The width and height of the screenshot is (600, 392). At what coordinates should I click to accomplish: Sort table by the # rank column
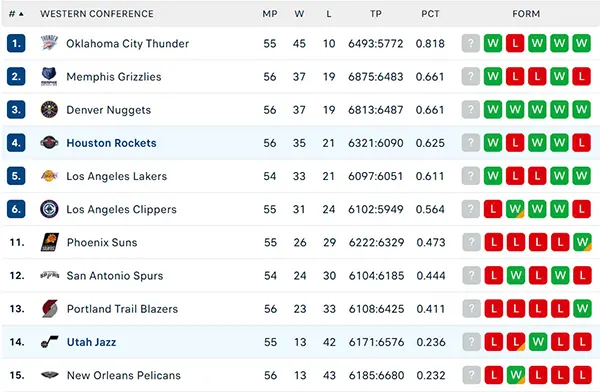coord(16,14)
